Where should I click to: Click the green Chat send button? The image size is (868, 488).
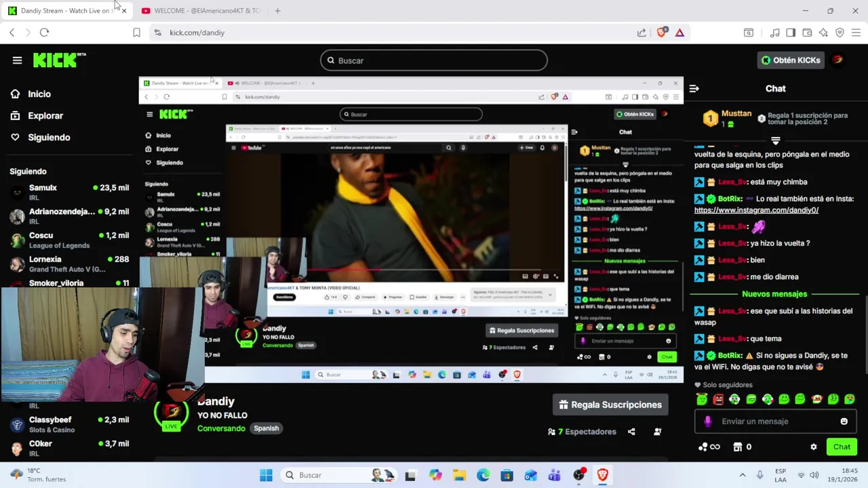click(842, 447)
